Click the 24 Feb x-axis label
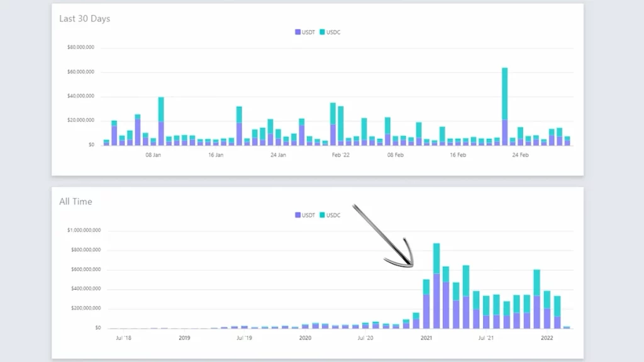Image resolution: width=644 pixels, height=362 pixels. 520,155
